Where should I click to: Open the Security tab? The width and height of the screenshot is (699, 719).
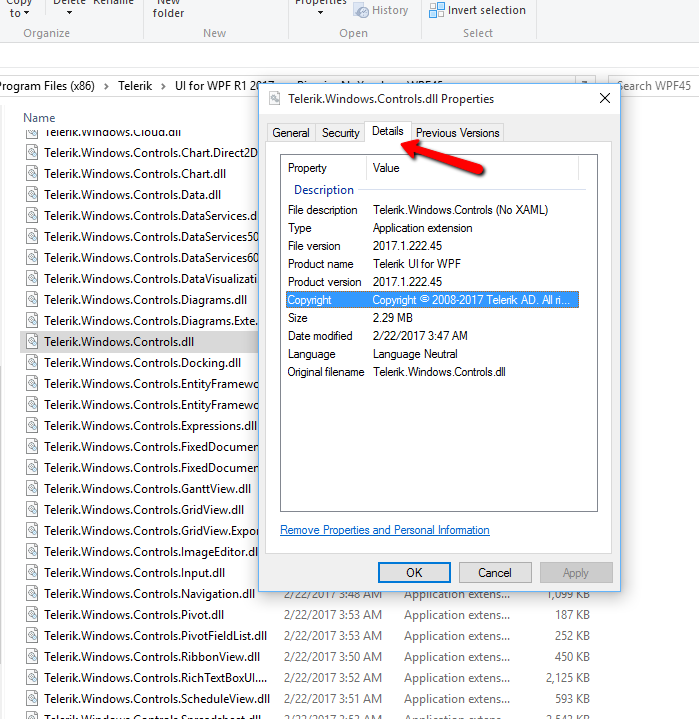pos(340,133)
